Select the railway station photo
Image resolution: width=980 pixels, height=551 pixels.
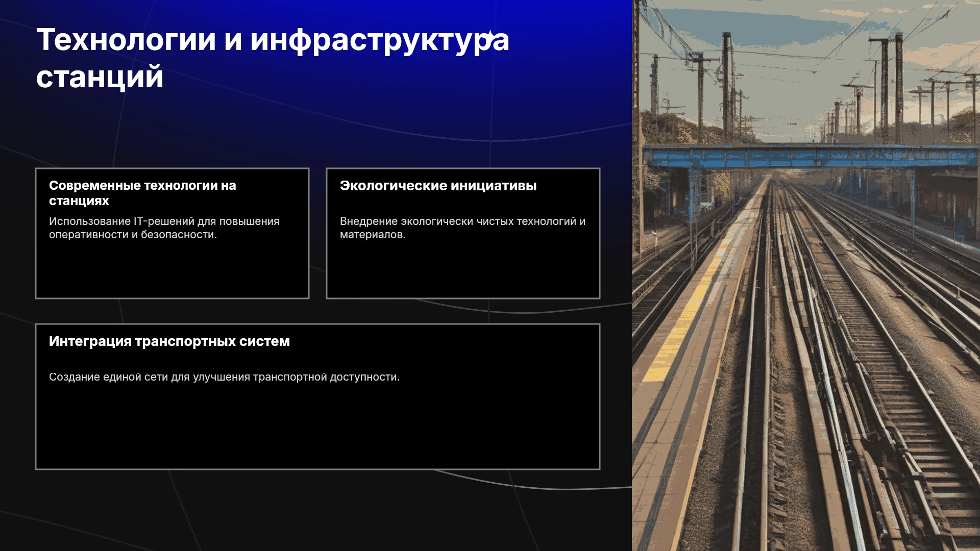tap(806, 275)
